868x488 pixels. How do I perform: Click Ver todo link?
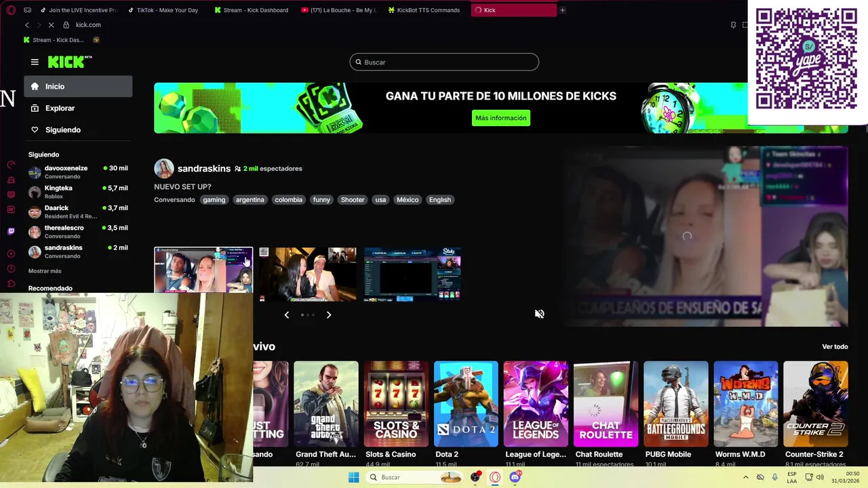pyautogui.click(x=835, y=346)
